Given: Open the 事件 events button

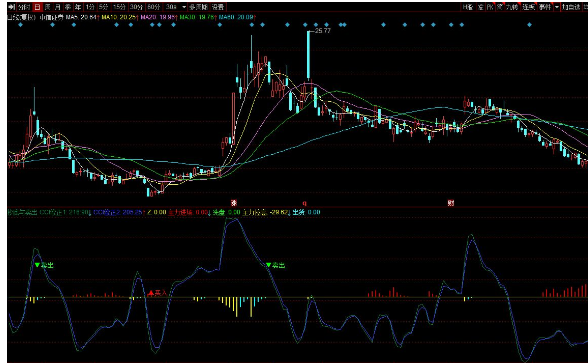Looking at the screenshot, I should pyautogui.click(x=545, y=7).
